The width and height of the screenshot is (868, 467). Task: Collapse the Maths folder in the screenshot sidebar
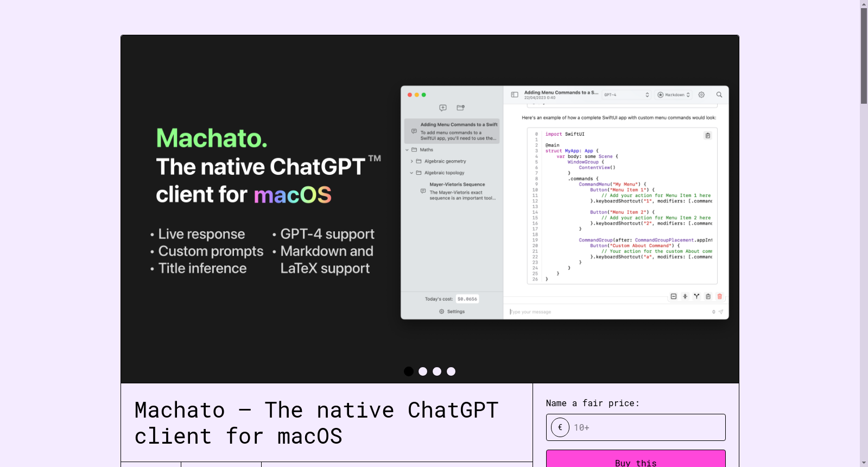pos(407,150)
